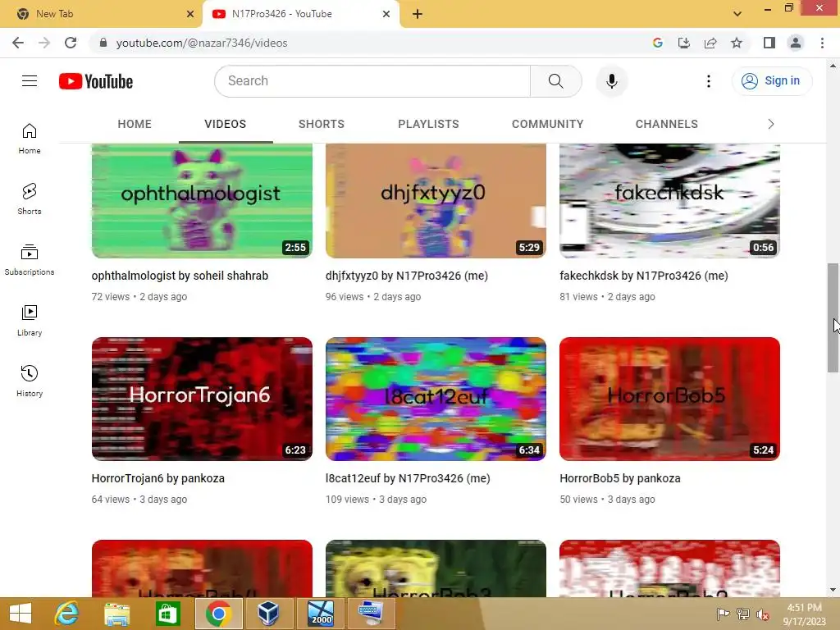Go back with browser back arrow
Viewport: 840px width, 630px height.
tap(18, 43)
